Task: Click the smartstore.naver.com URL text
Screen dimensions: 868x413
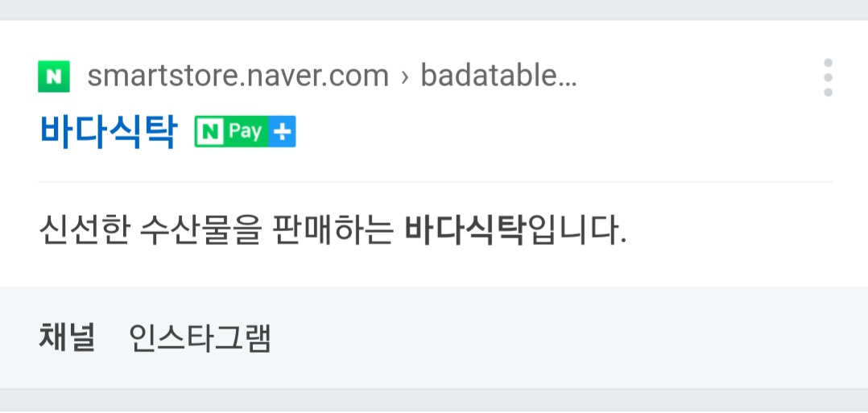Action: [x=238, y=76]
